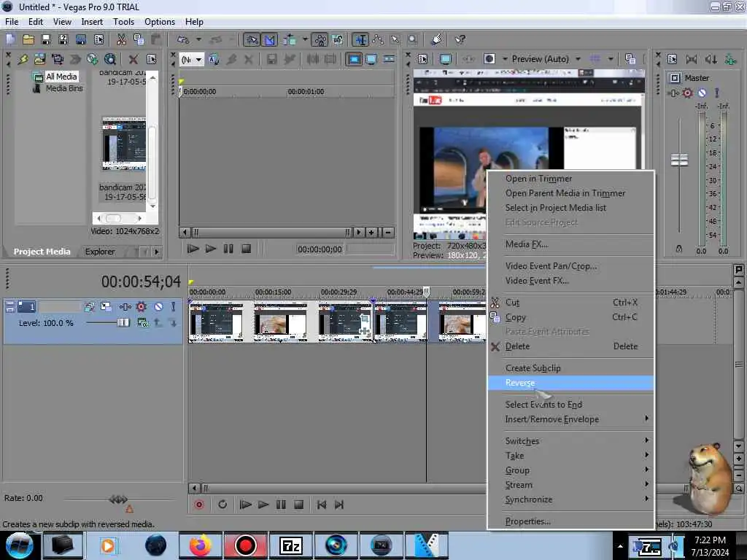
Task: Adjust the playback Rate slider
Action: click(119, 499)
